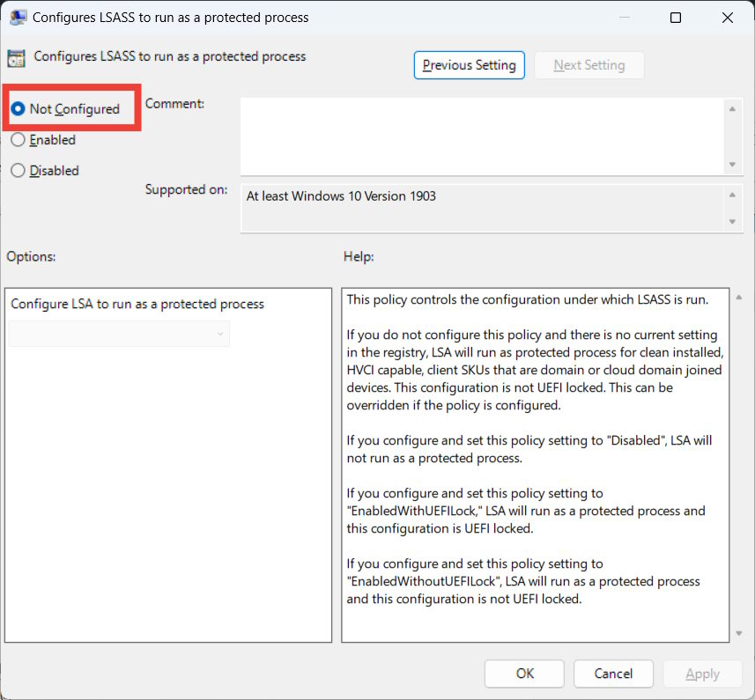
Task: Select the "Disabled" radio button
Action: [19, 170]
